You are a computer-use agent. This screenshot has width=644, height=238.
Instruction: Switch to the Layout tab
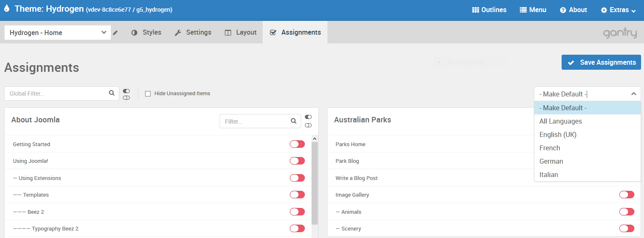[x=240, y=32]
